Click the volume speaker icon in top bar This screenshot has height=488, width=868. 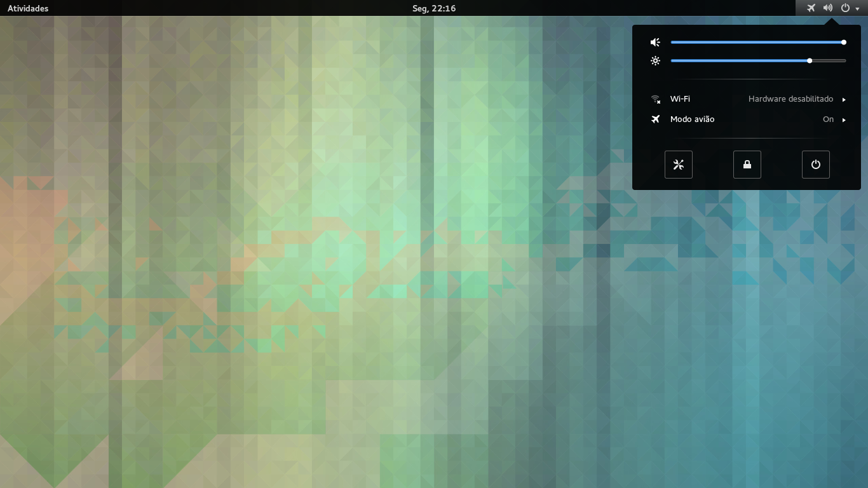tap(827, 8)
